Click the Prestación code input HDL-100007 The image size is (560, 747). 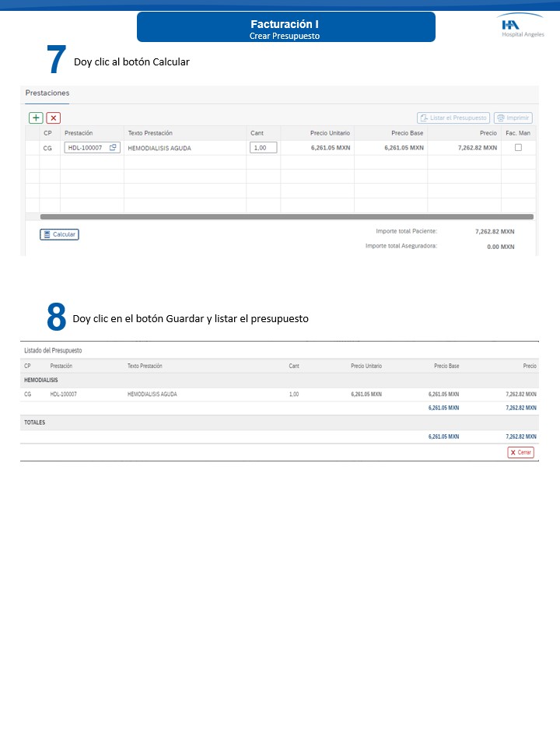click(86, 147)
